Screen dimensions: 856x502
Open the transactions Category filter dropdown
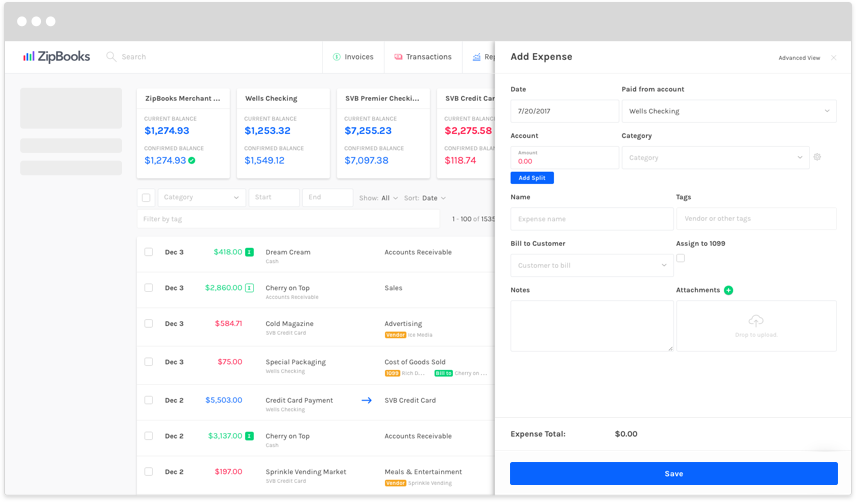click(201, 198)
